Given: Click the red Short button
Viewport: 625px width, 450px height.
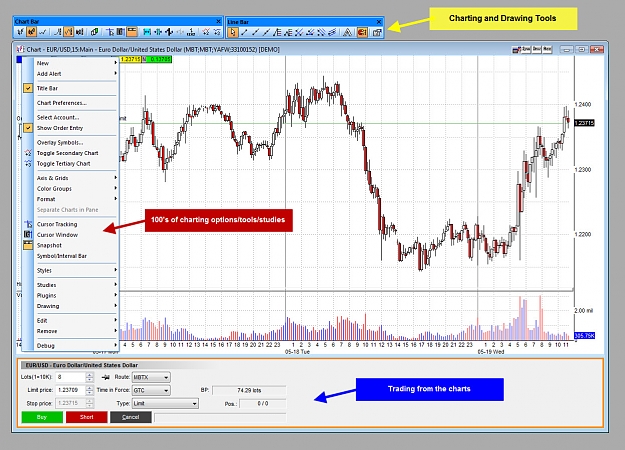Looking at the screenshot, I should point(86,417).
